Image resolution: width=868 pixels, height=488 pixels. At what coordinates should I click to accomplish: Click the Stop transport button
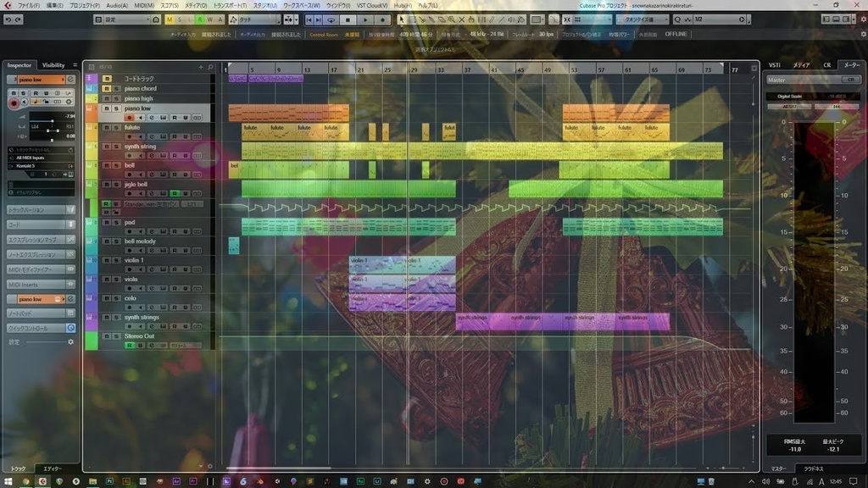pyautogui.click(x=348, y=19)
